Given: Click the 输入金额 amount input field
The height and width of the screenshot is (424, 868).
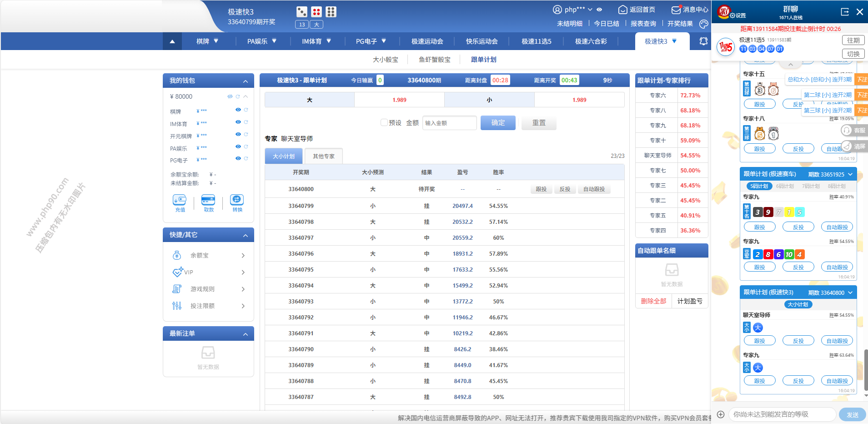Looking at the screenshot, I should coord(449,123).
